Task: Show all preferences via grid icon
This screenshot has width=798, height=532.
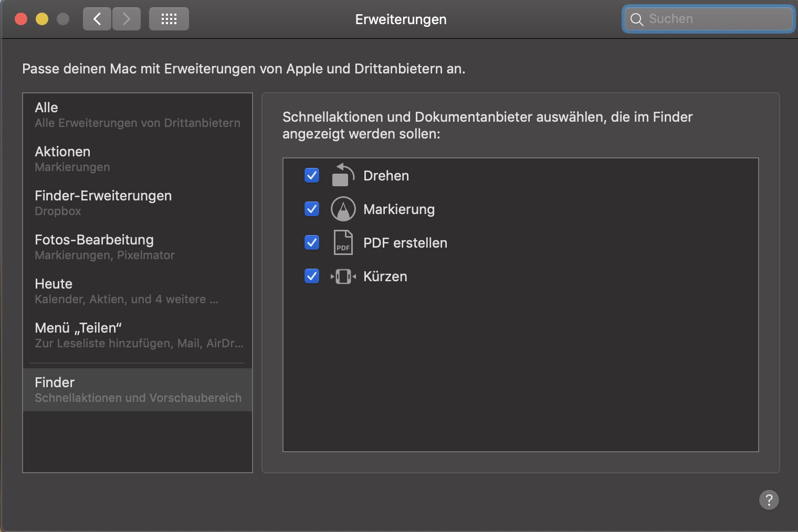Action: [169, 19]
